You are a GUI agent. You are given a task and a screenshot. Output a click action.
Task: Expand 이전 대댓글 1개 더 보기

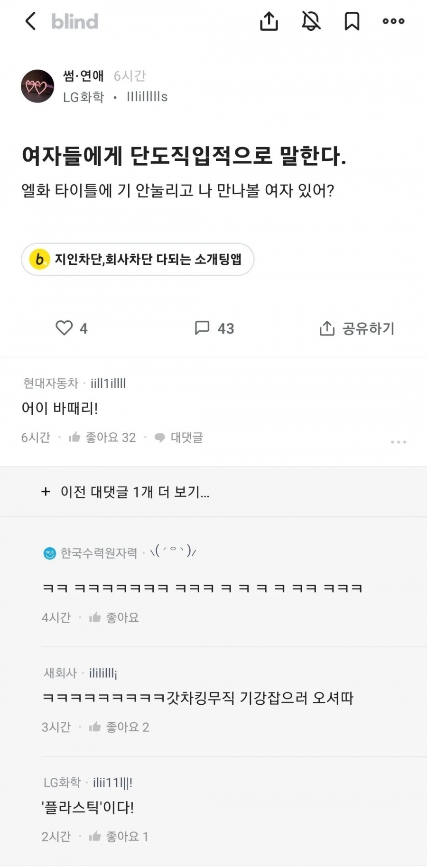click(x=126, y=492)
